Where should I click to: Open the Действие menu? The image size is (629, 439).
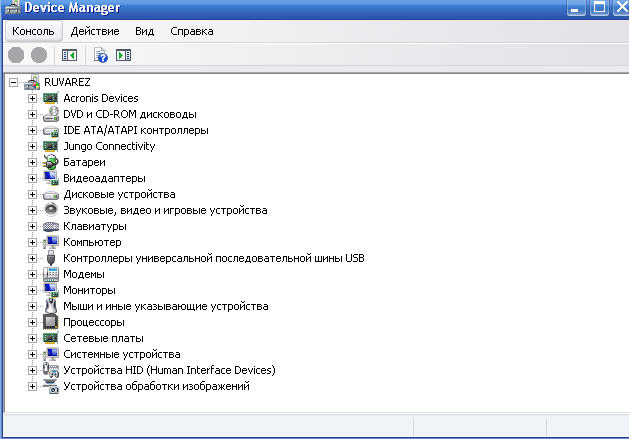pos(95,31)
